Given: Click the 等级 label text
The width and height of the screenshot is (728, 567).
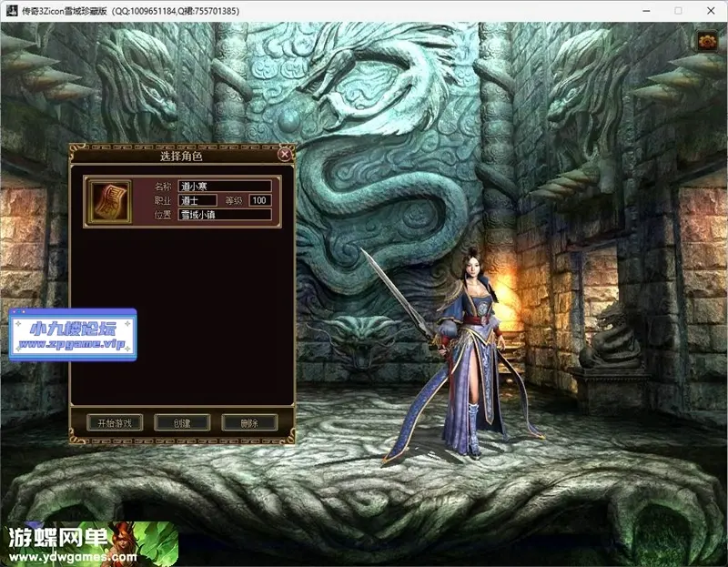Looking at the screenshot, I should 234,200.
